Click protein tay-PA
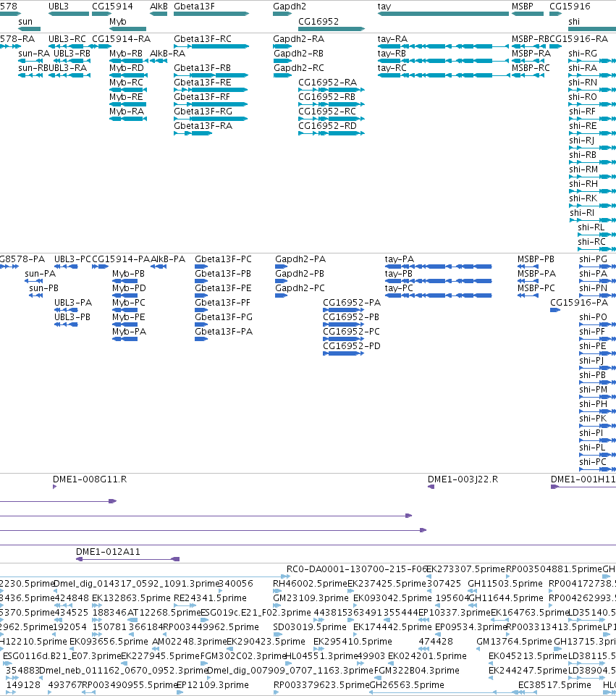 pyautogui.click(x=438, y=267)
